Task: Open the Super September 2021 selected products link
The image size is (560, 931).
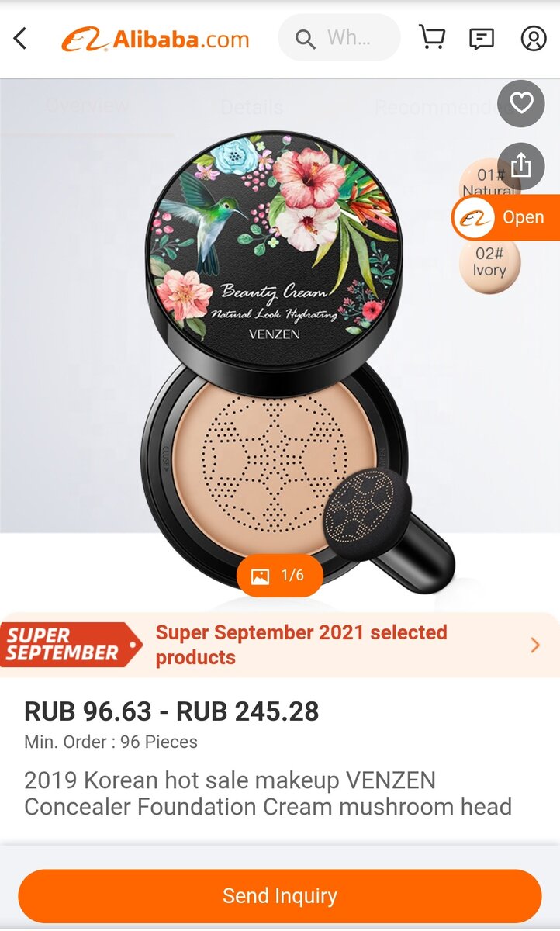Action: point(302,645)
